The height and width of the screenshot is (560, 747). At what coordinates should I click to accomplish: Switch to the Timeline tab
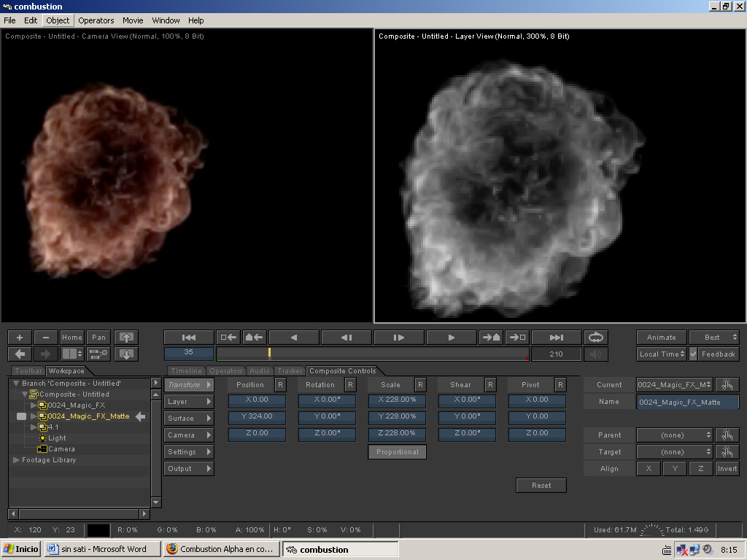coord(187,371)
